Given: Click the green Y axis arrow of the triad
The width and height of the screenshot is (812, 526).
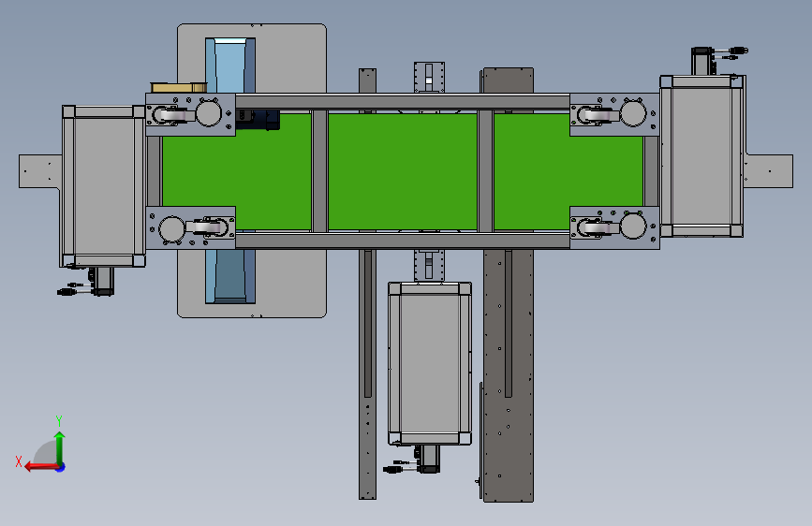Looking at the screenshot, I should point(60,447).
